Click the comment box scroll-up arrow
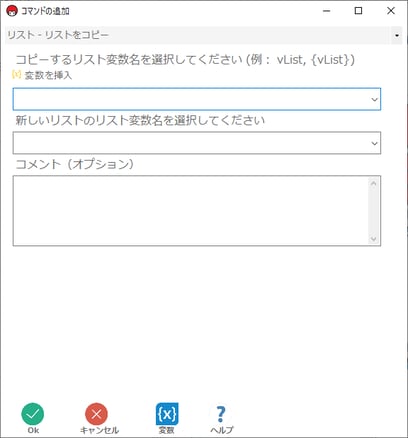 click(x=373, y=183)
